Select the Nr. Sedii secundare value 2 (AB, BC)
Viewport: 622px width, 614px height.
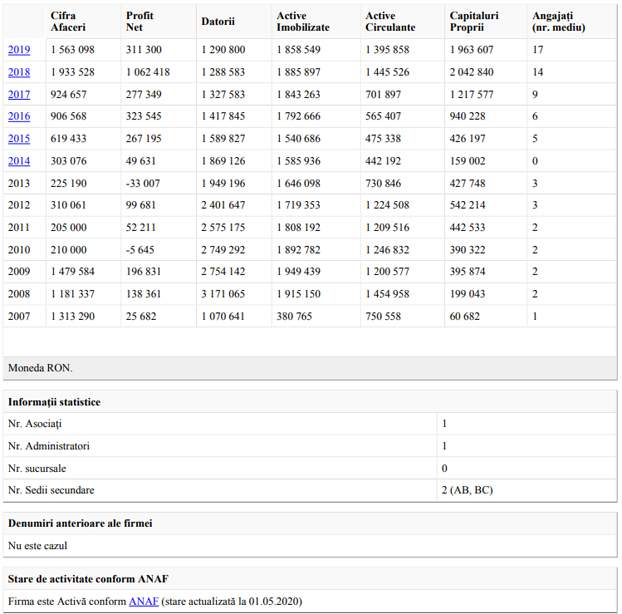(x=467, y=490)
